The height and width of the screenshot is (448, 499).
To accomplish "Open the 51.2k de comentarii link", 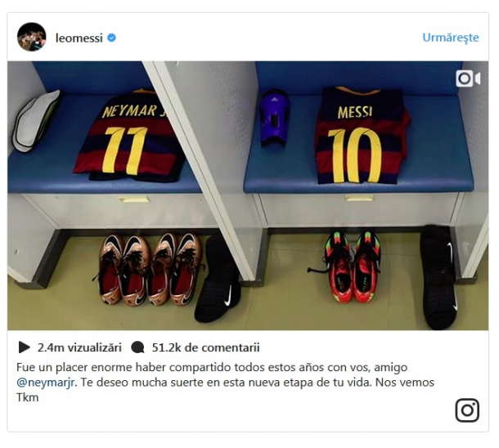I will point(205,347).
